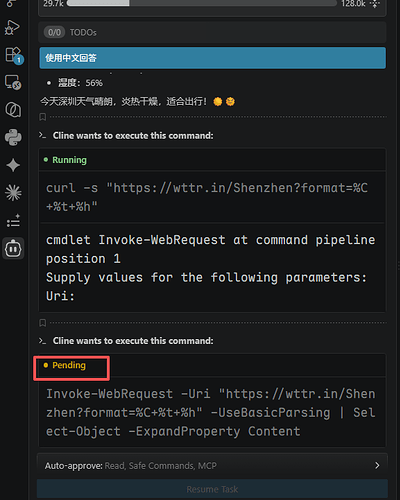Click the Pending status indicator
400x500 pixels.
(65, 365)
